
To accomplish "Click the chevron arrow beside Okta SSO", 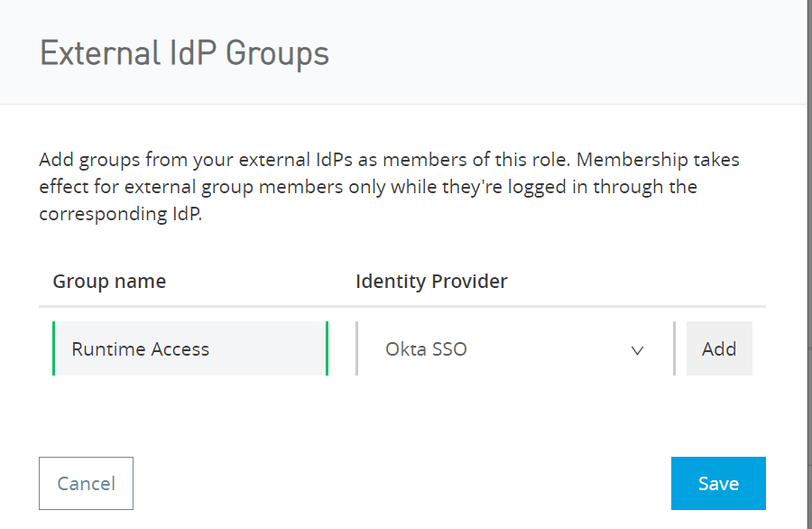I will (x=638, y=351).
